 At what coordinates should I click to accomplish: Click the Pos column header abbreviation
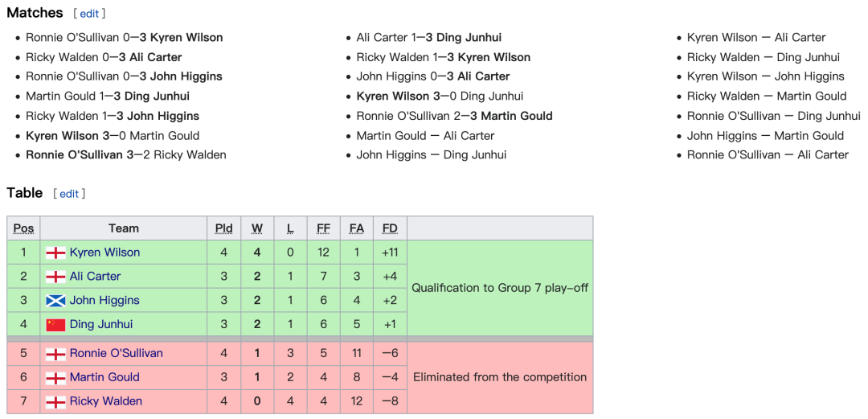[23, 228]
